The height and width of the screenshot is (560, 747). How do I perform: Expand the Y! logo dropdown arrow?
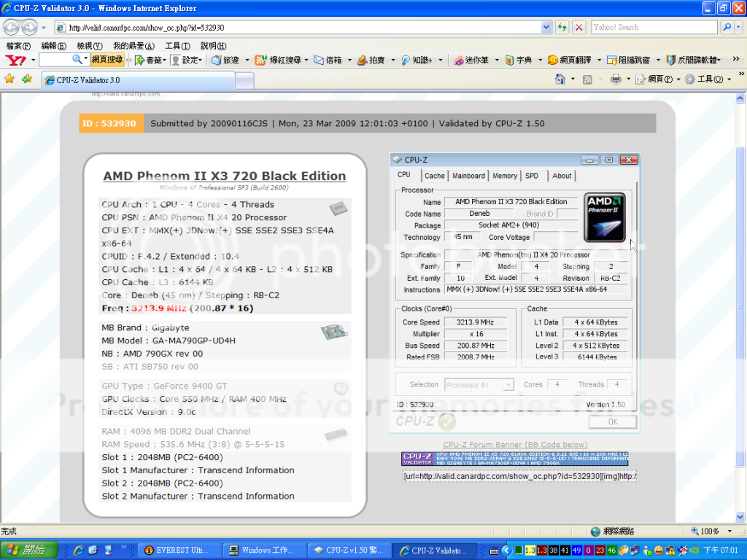tap(33, 60)
